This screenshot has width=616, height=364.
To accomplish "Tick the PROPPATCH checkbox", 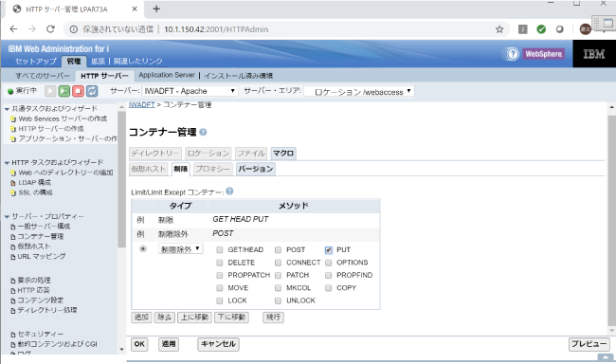I will pos(220,275).
